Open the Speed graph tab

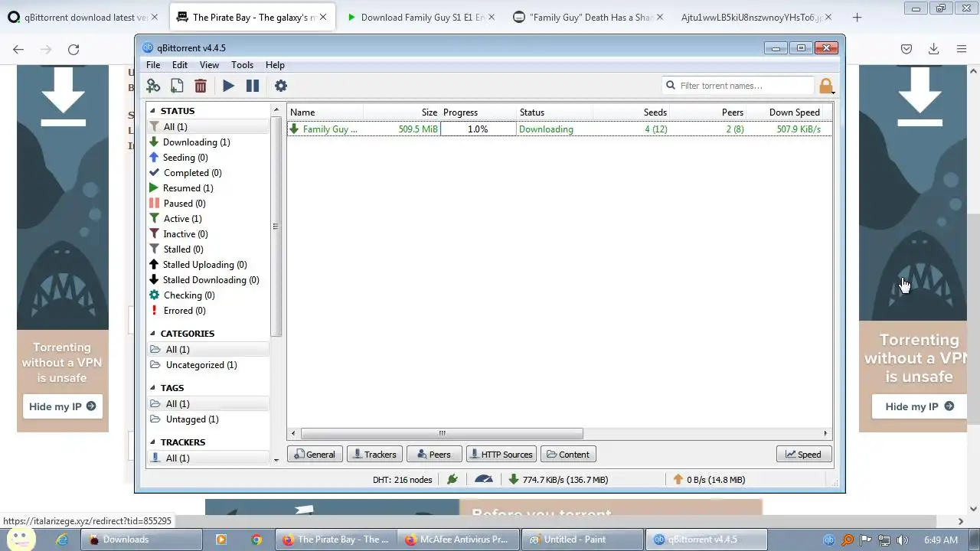tap(803, 455)
